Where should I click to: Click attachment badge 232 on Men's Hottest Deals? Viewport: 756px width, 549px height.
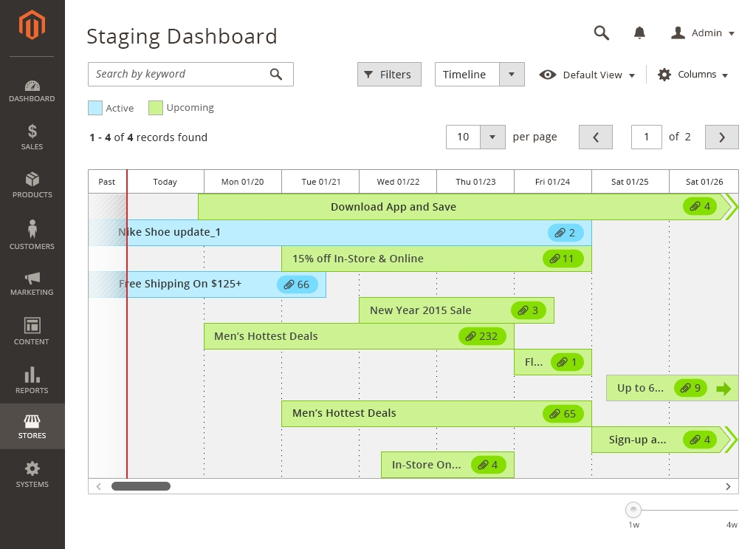pyautogui.click(x=483, y=336)
